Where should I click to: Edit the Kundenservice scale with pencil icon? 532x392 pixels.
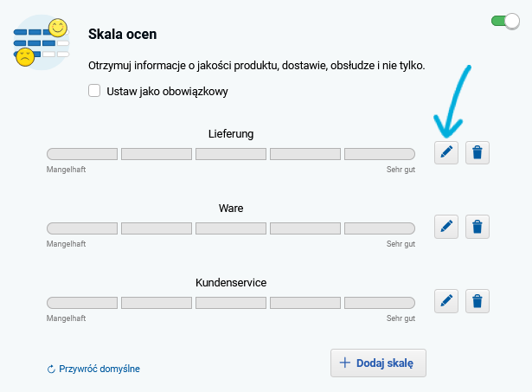(x=446, y=302)
